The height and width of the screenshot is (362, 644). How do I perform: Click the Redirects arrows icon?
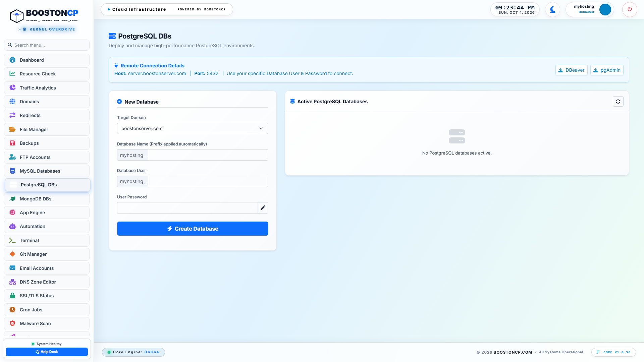click(x=12, y=115)
